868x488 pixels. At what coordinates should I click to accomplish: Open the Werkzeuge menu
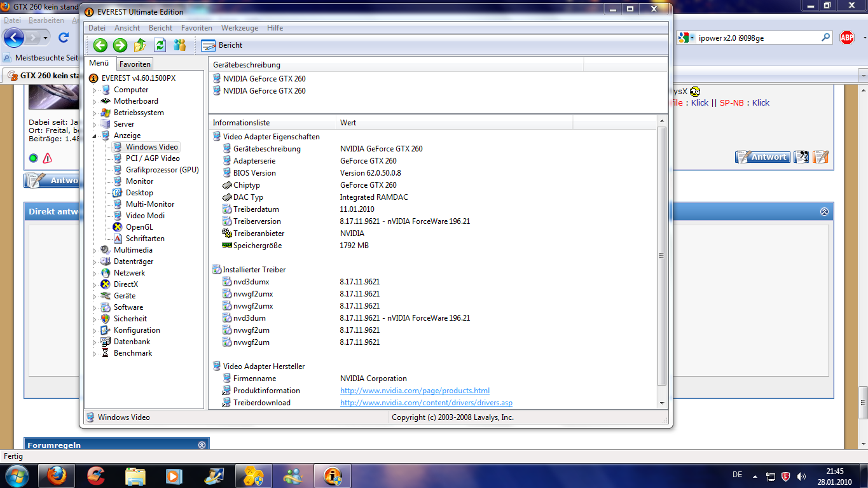tap(240, 28)
